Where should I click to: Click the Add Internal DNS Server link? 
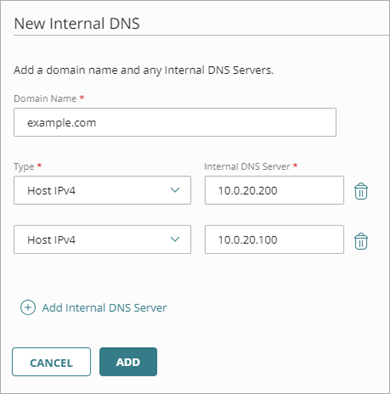click(104, 308)
